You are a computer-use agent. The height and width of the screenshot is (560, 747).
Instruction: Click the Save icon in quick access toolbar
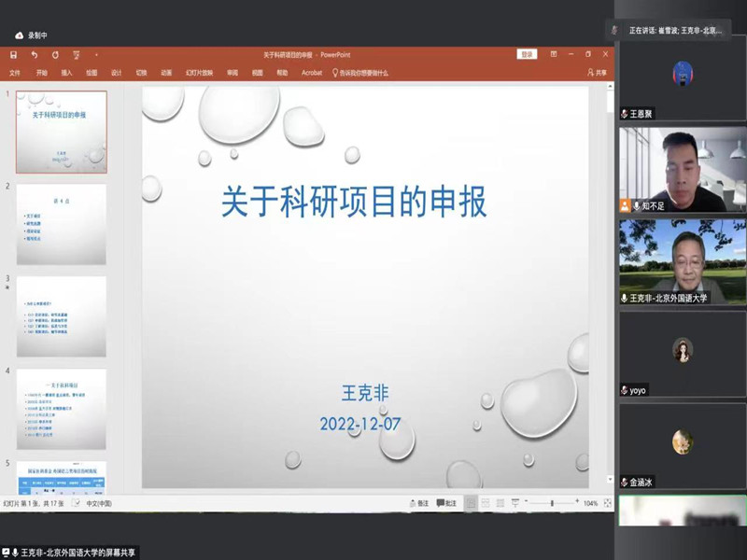(14, 55)
